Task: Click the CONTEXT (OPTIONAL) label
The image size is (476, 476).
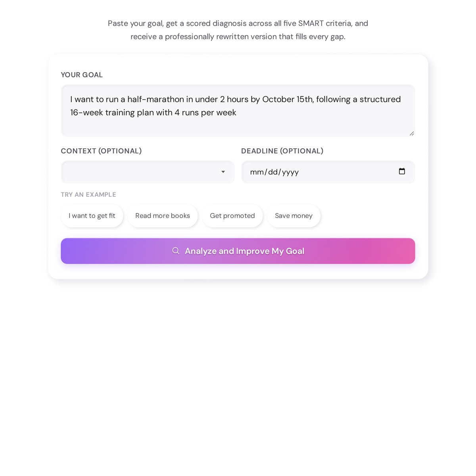Action: 101,151
